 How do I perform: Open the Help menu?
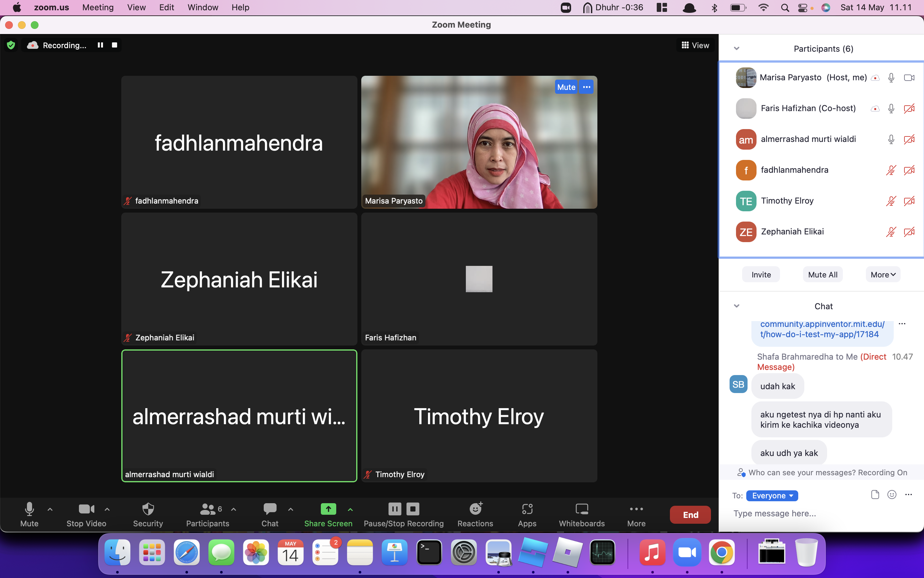(240, 7)
